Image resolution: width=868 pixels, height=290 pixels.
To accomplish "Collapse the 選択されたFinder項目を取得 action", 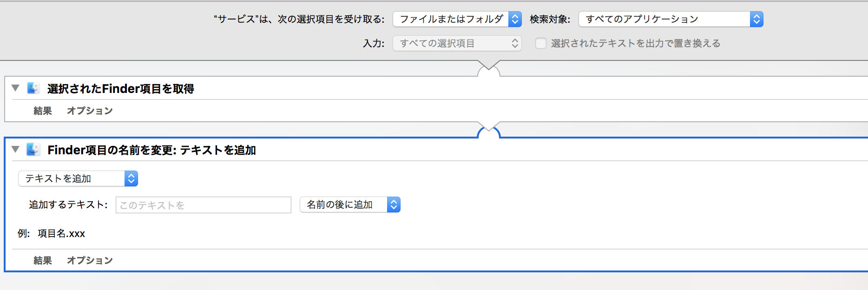I will coord(15,88).
